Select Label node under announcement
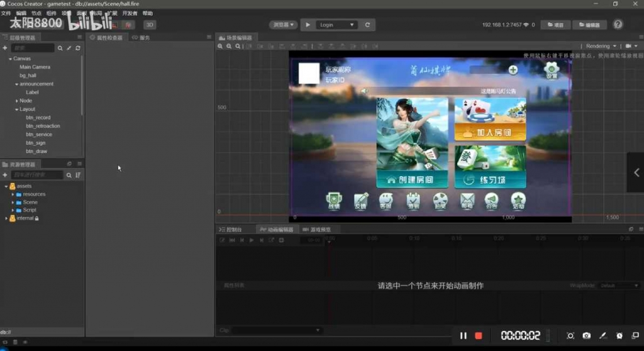 [x=32, y=92]
